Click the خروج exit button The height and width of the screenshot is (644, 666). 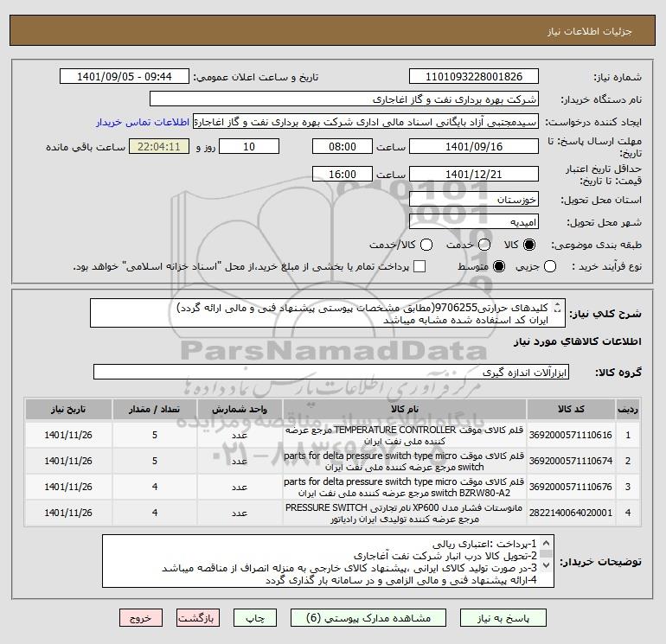point(141,618)
